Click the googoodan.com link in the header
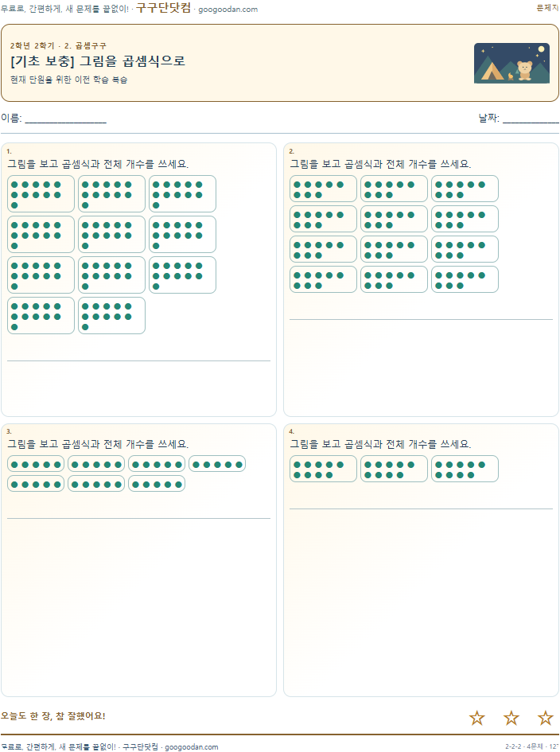Image resolution: width=560 pixels, height=752 pixels. tap(227, 9)
